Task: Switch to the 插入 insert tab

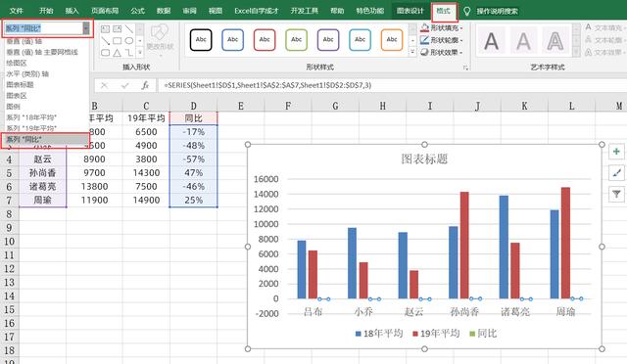Action: pyautogui.click(x=72, y=11)
